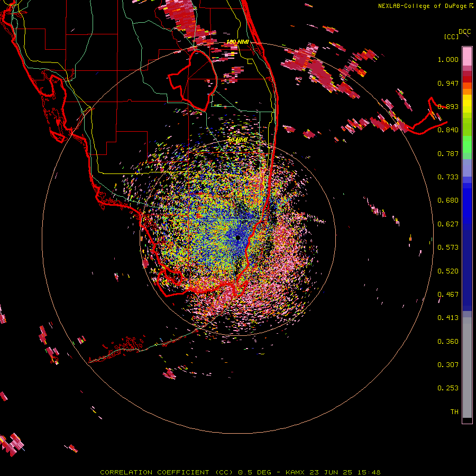Screen dimensions: 476x476
Task: Select the 0.360 legend value
Action: pos(448,342)
